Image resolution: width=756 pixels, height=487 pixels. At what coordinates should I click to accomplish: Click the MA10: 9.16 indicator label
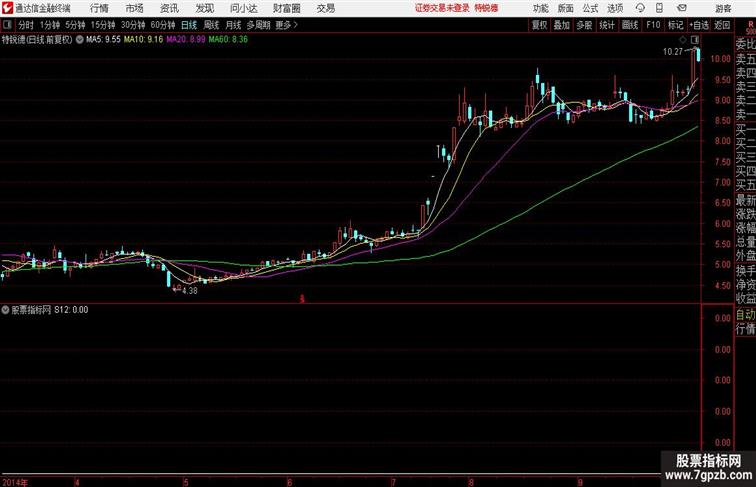[x=143, y=40]
